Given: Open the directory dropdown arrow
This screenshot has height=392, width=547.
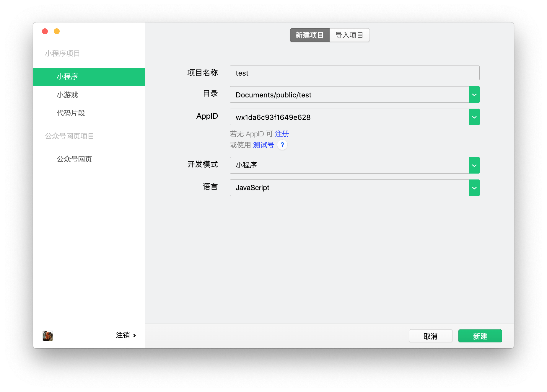Looking at the screenshot, I should (474, 95).
